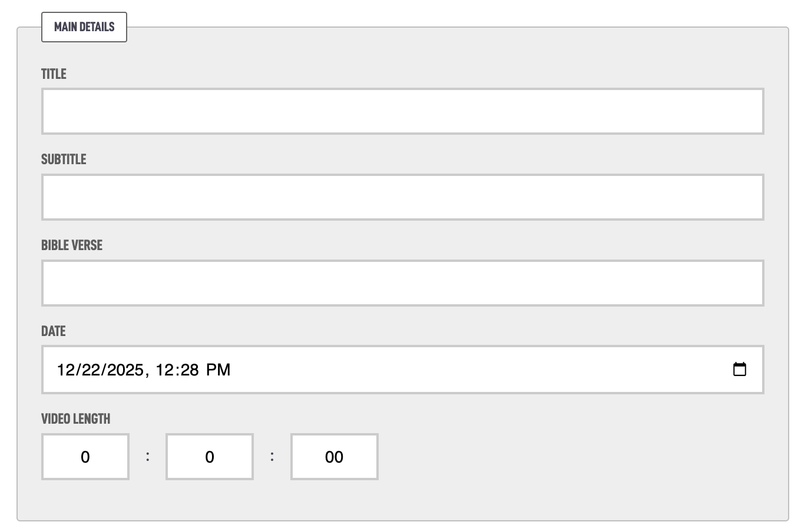The width and height of the screenshot is (801, 532).
Task: Focus the Video Length hours box
Action: point(85,457)
